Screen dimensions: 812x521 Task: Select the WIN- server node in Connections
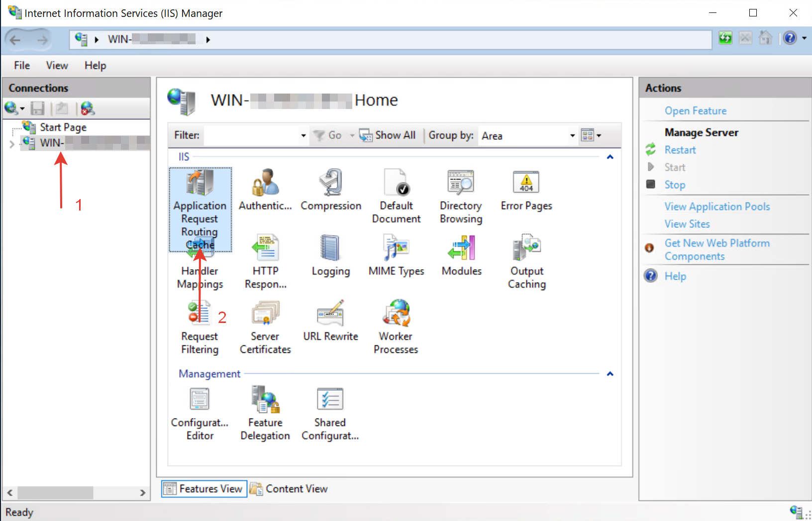[86, 143]
